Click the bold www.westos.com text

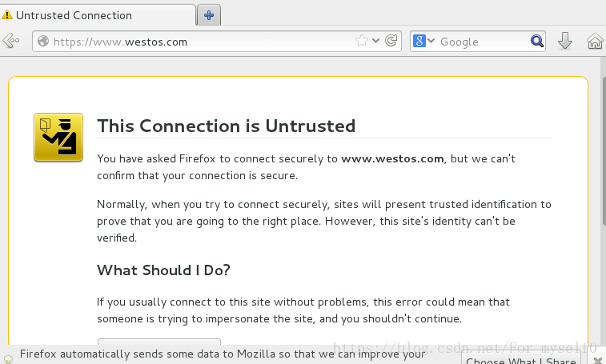point(392,159)
